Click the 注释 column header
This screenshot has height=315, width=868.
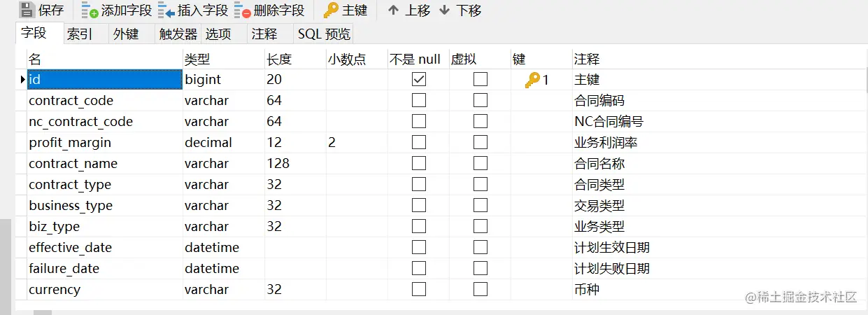[x=587, y=59]
